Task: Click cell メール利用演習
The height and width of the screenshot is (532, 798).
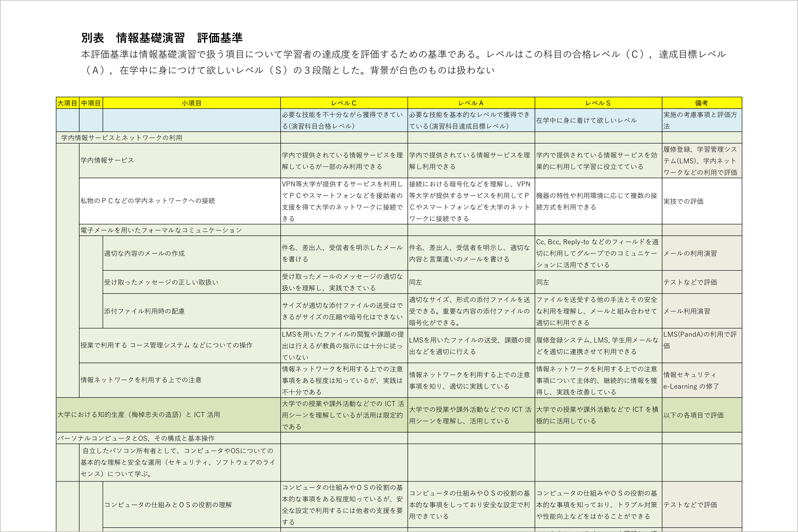Action: pos(702,311)
